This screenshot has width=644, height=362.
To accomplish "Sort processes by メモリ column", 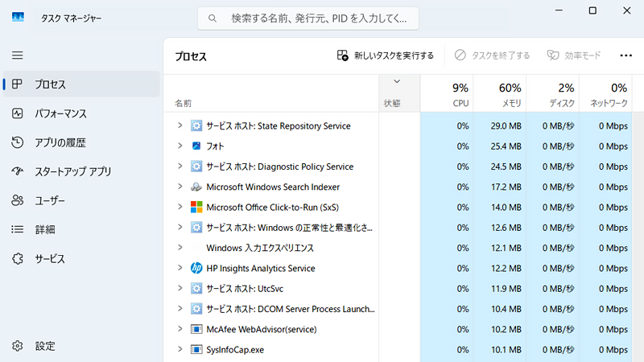I will coord(499,94).
